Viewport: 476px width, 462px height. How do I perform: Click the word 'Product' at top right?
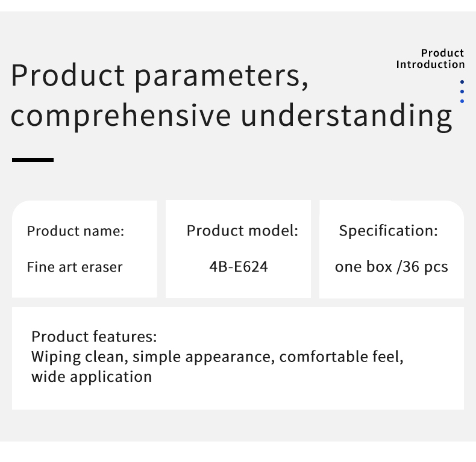point(442,53)
